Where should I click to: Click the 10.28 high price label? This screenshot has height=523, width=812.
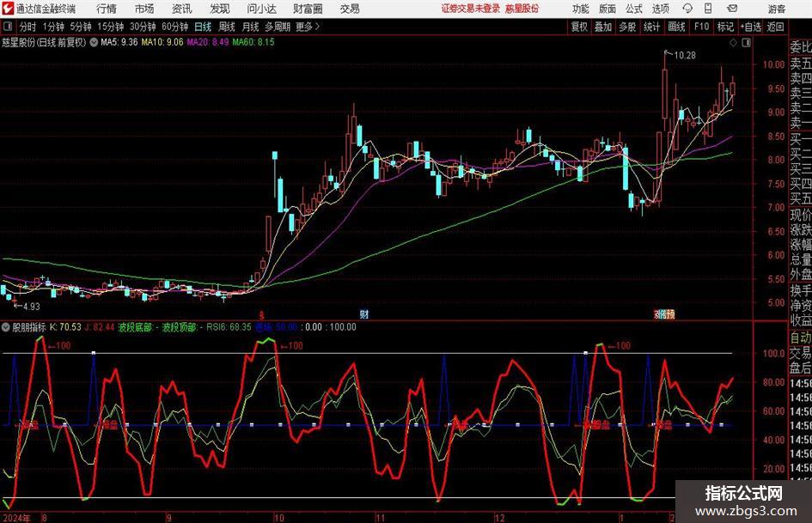coord(685,55)
